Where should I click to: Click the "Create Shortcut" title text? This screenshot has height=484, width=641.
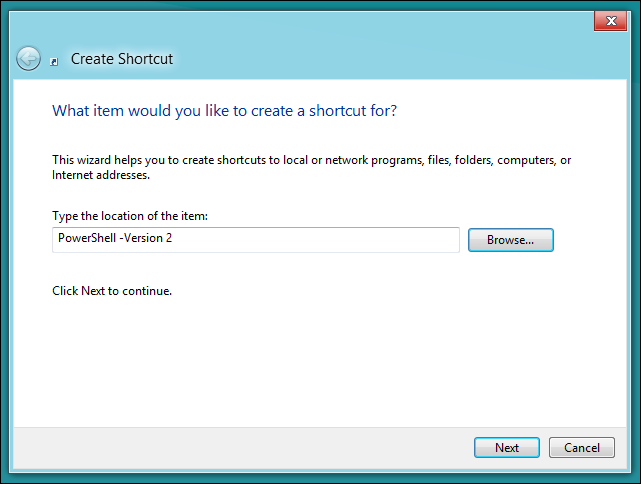(x=122, y=59)
